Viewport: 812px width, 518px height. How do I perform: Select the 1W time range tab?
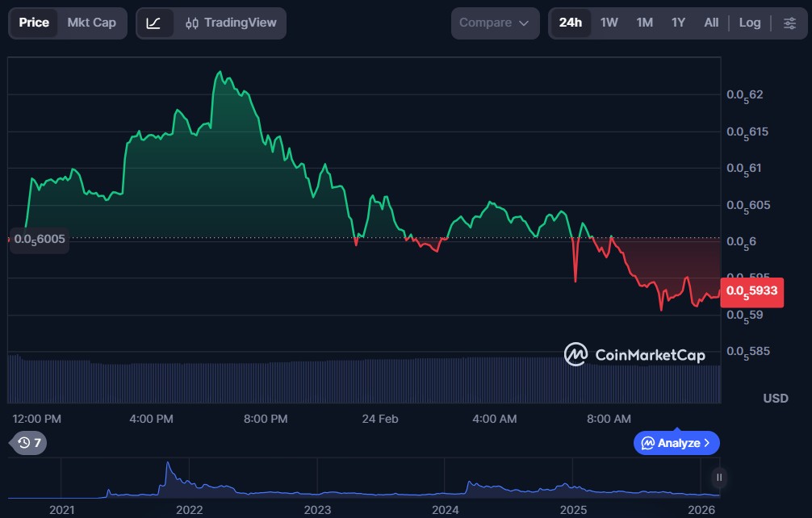point(609,23)
